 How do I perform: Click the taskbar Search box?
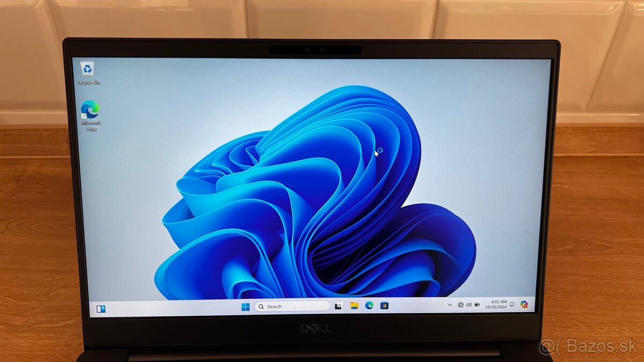[292, 306]
